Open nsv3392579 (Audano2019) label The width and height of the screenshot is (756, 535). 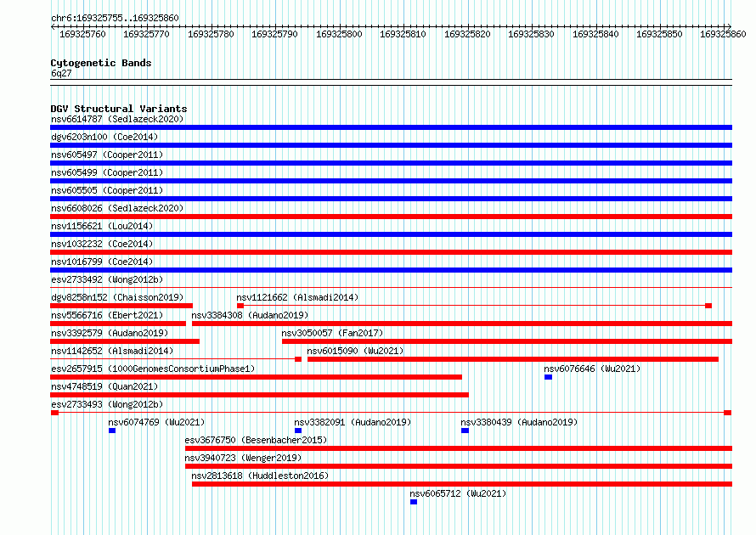point(110,333)
